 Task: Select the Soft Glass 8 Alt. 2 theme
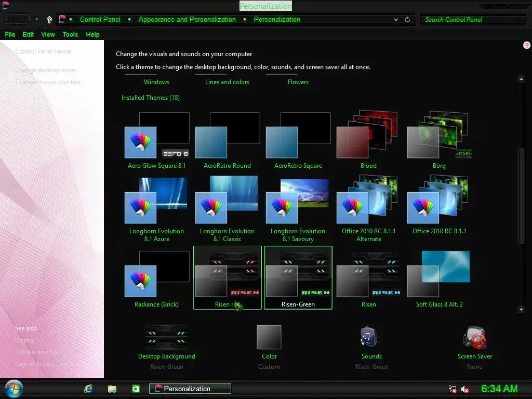439,279
